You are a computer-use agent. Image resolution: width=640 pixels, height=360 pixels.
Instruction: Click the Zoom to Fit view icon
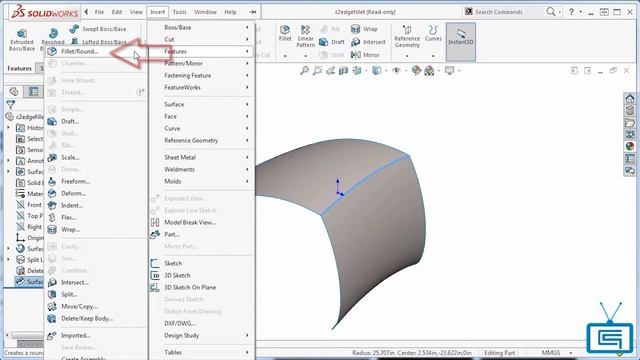click(x=304, y=71)
